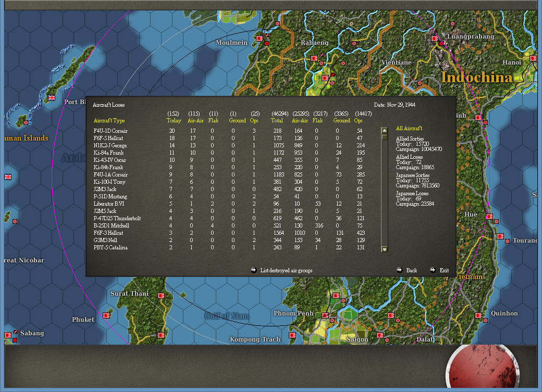Viewport: 542px width, 392px height.
Task: Select the Ki-43-IV Oscar row
Action: pyautogui.click(x=228, y=160)
